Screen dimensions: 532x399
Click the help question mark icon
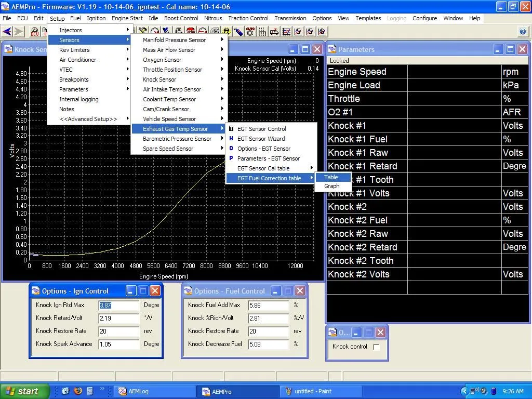[523, 32]
